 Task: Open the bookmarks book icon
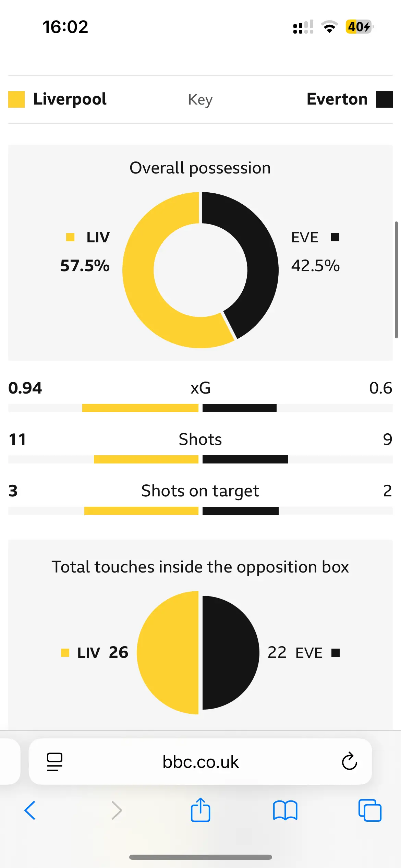coord(285,810)
